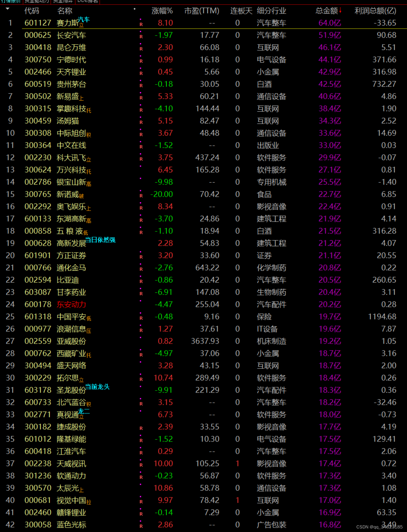This screenshot has height=532, width=407.
Task: Sort by the 涨幅% column header
Action: click(x=162, y=11)
